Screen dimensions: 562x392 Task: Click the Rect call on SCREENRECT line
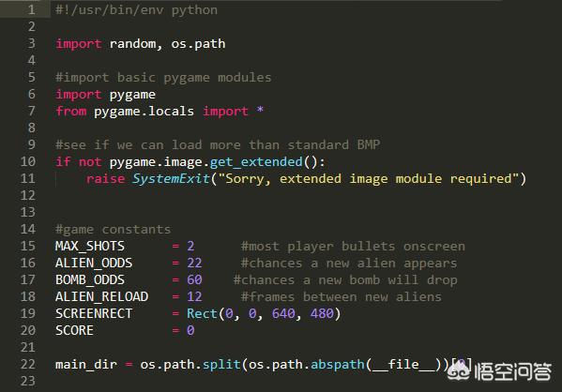[202, 313]
